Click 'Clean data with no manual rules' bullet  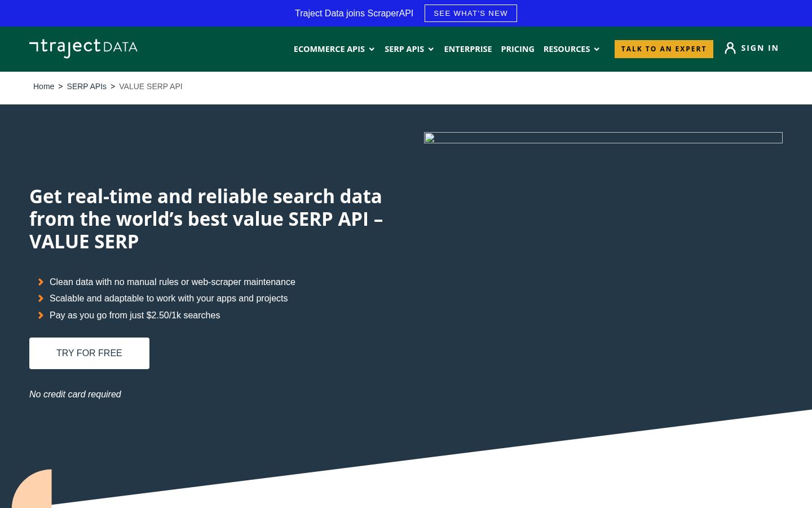(x=173, y=282)
